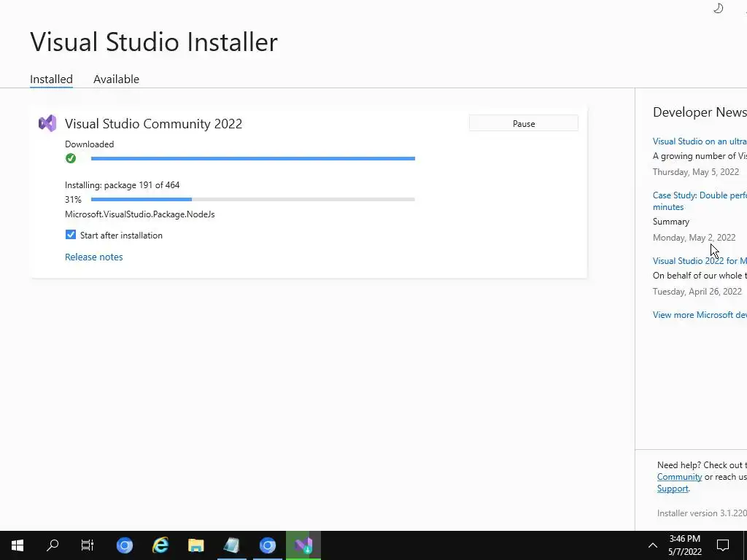This screenshot has width=747, height=560.
Task: Show hidden system tray icons
Action: tap(653, 545)
